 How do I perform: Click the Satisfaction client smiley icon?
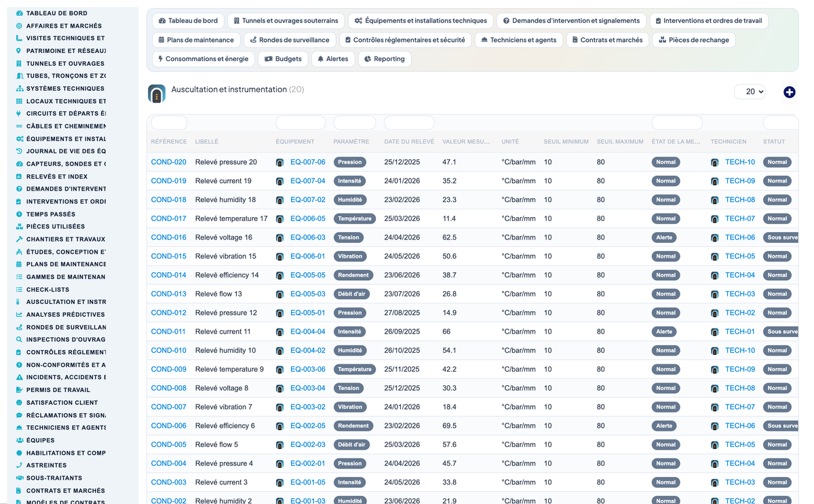coord(19,402)
